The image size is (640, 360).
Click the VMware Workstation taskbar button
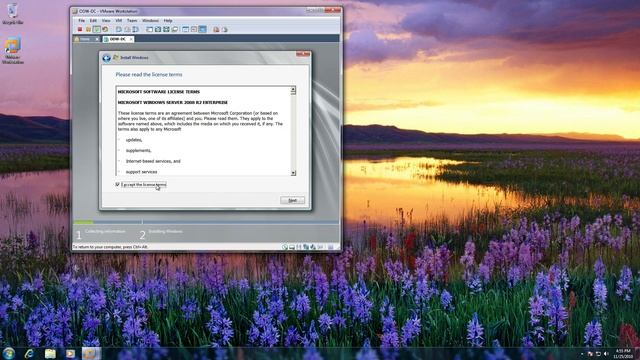(x=91, y=353)
